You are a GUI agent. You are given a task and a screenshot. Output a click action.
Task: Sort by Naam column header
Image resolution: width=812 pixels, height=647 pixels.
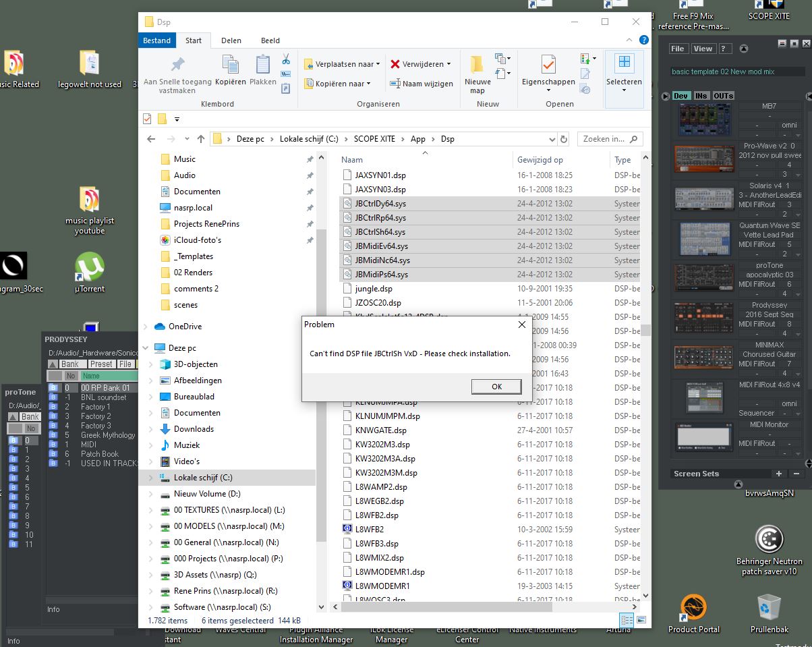pyautogui.click(x=352, y=160)
